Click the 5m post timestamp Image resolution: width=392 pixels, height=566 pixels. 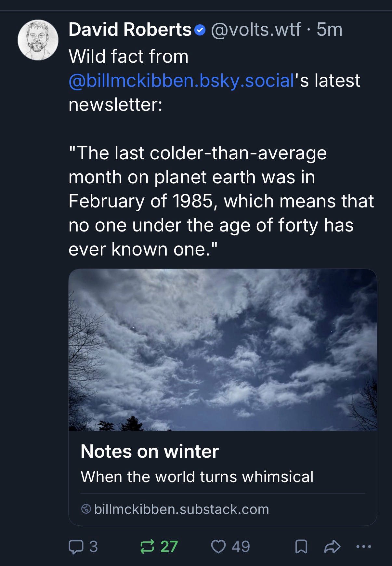coord(329,30)
